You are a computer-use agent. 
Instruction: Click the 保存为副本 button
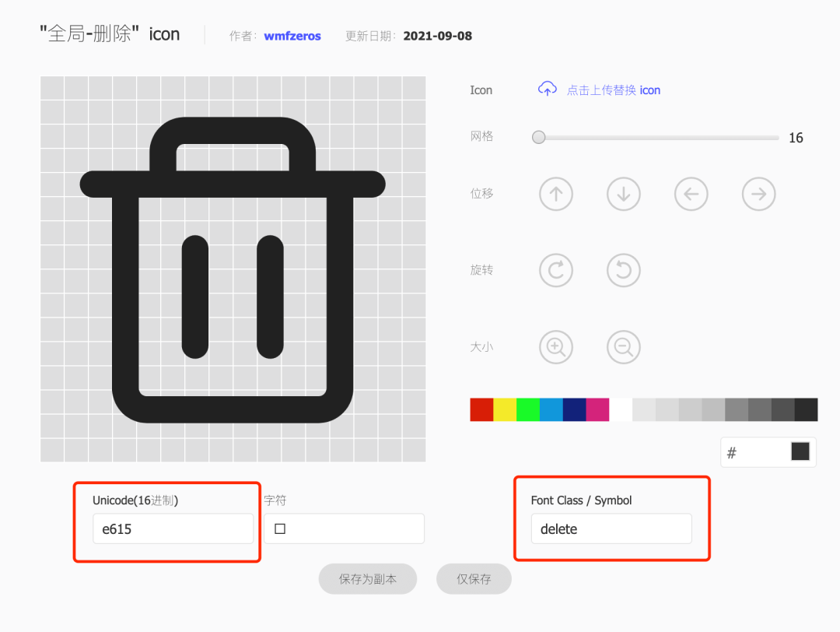pos(367,579)
